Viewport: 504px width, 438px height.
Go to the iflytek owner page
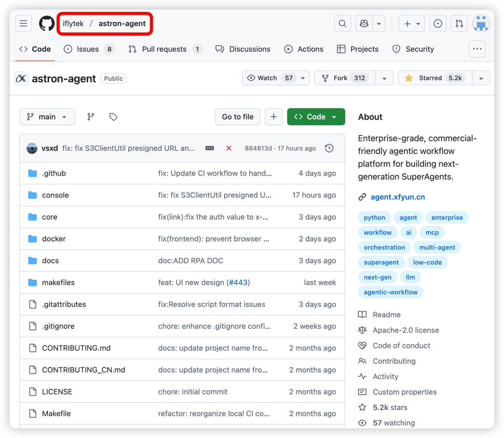(x=73, y=23)
